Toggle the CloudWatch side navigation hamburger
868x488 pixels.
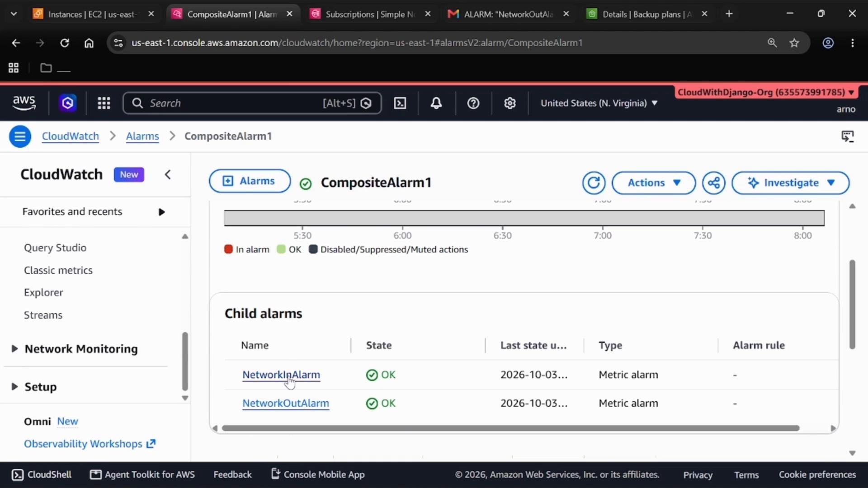[20, 136]
